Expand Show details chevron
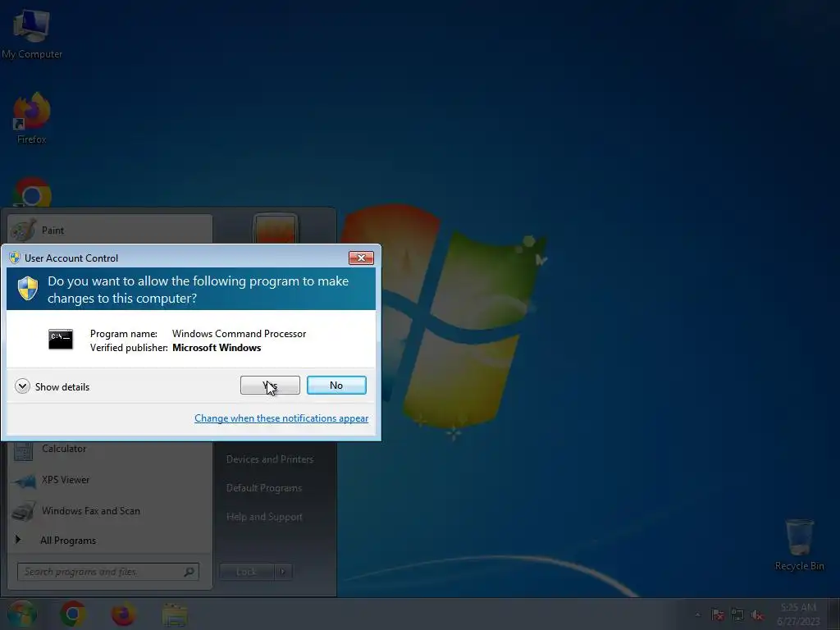 coord(22,386)
